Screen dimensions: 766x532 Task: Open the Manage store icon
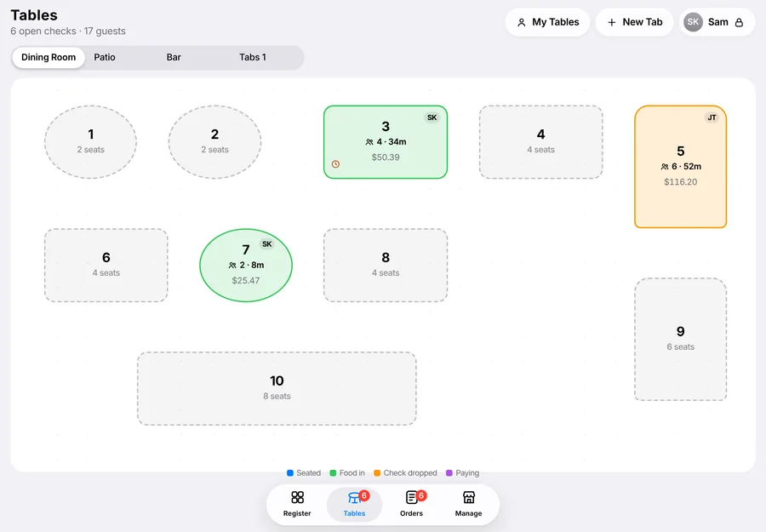point(468,497)
